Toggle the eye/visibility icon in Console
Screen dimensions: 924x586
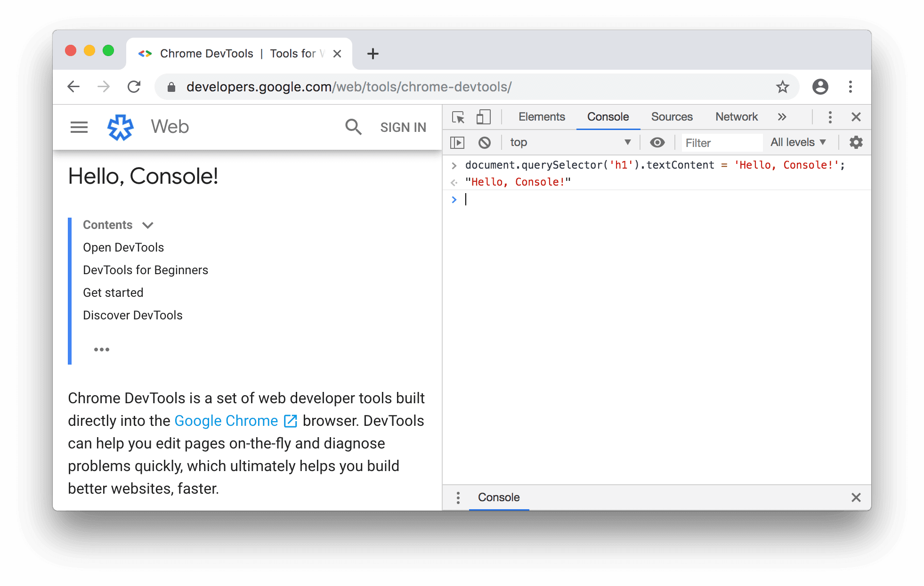(x=657, y=142)
